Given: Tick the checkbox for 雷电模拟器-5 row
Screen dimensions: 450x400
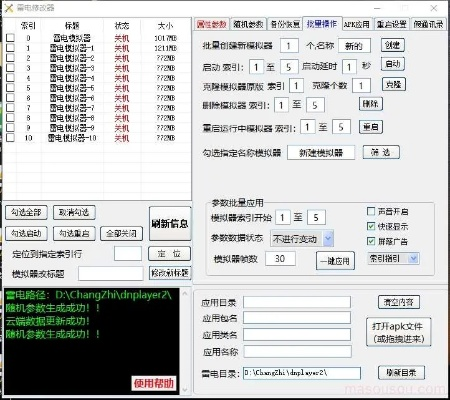Looking at the screenshot, I should pyautogui.click(x=10, y=88).
